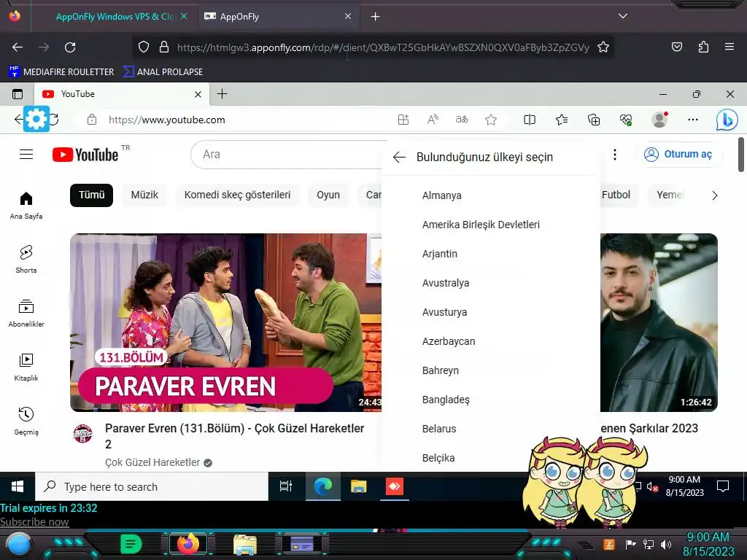Click Oturum aç sign-in button

678,155
